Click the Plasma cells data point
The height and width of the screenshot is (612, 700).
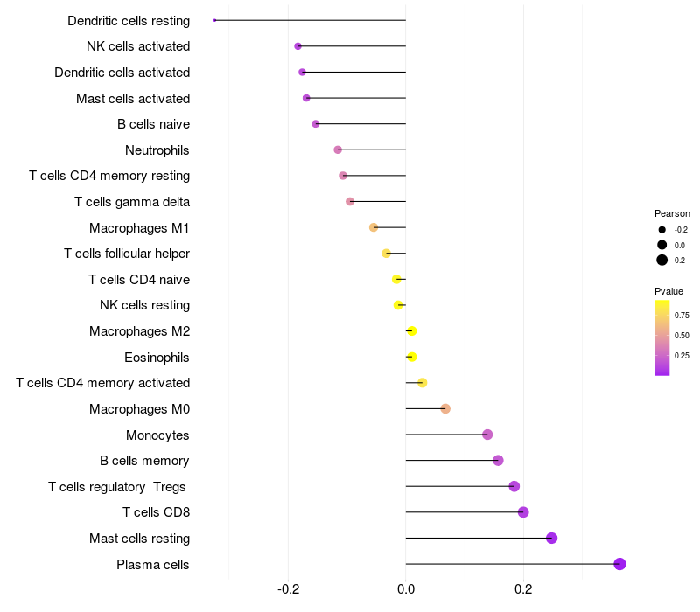(619, 564)
